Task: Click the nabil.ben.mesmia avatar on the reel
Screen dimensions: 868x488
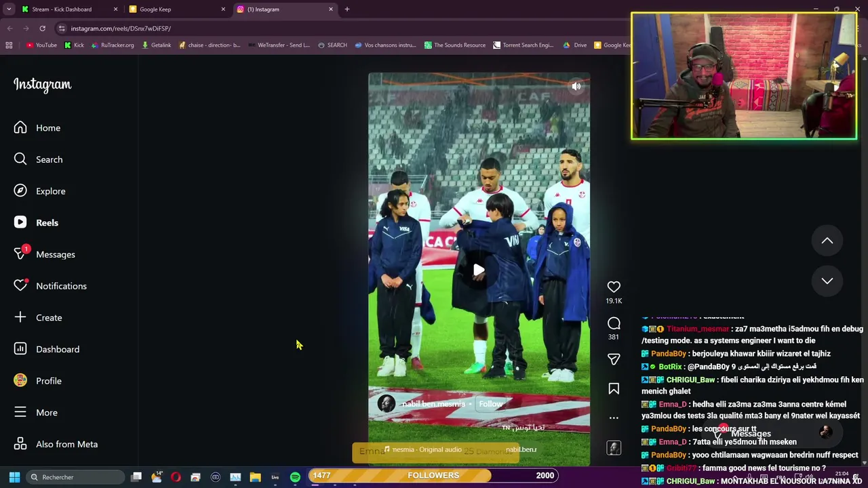Action: [386, 404]
